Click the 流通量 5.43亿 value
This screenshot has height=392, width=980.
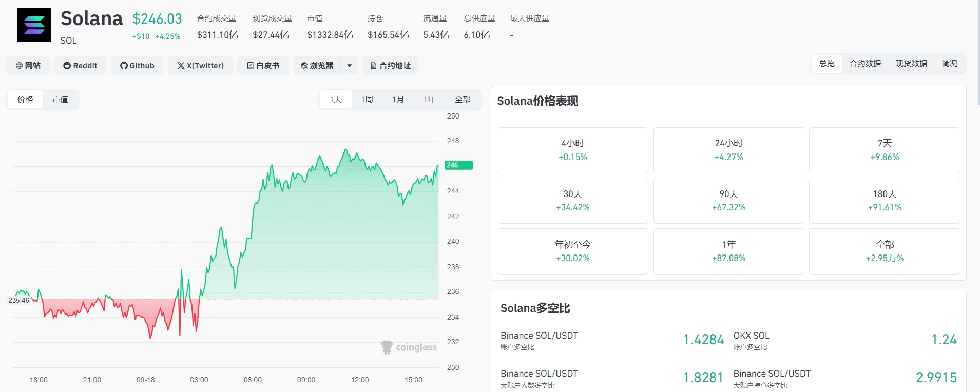436,35
